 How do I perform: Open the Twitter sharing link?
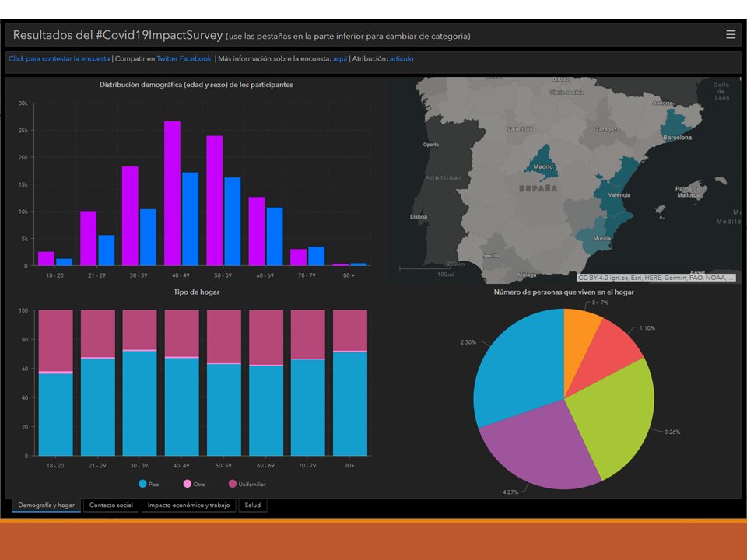click(167, 58)
